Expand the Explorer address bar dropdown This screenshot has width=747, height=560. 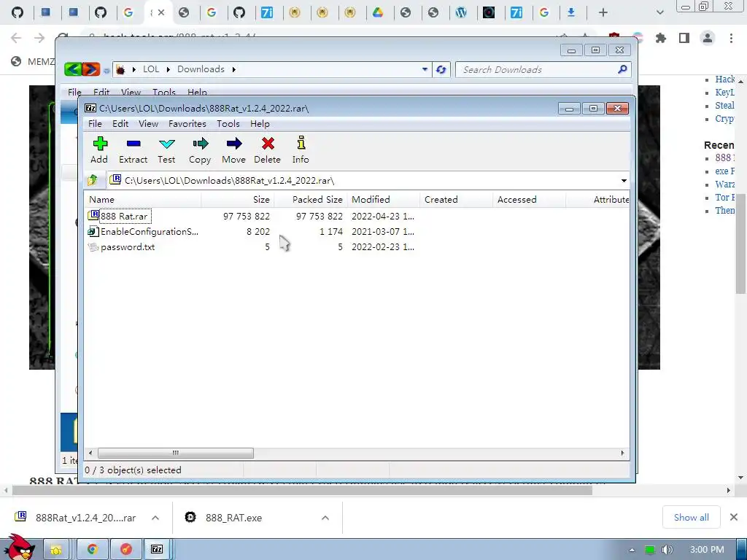point(425,69)
